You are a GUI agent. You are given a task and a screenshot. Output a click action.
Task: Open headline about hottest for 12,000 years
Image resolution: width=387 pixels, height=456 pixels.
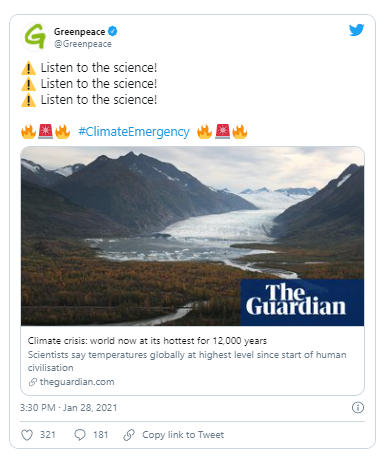(147, 341)
